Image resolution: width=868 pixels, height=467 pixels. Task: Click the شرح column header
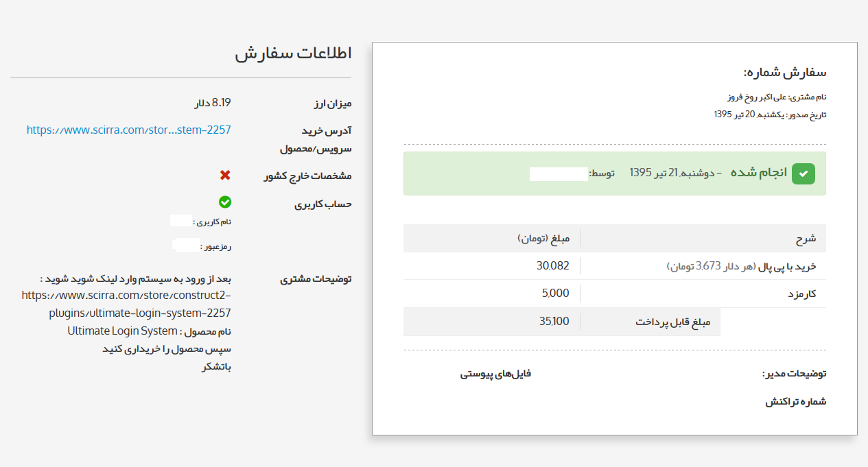[806, 239]
